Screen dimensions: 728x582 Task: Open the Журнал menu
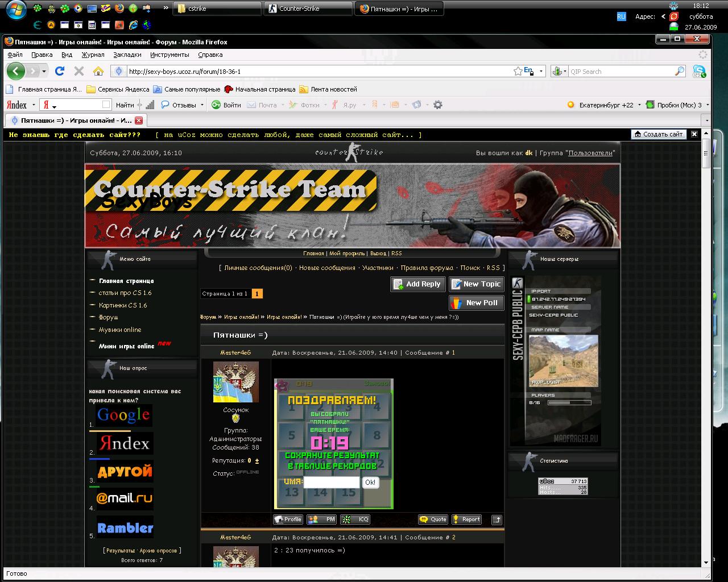coord(93,55)
